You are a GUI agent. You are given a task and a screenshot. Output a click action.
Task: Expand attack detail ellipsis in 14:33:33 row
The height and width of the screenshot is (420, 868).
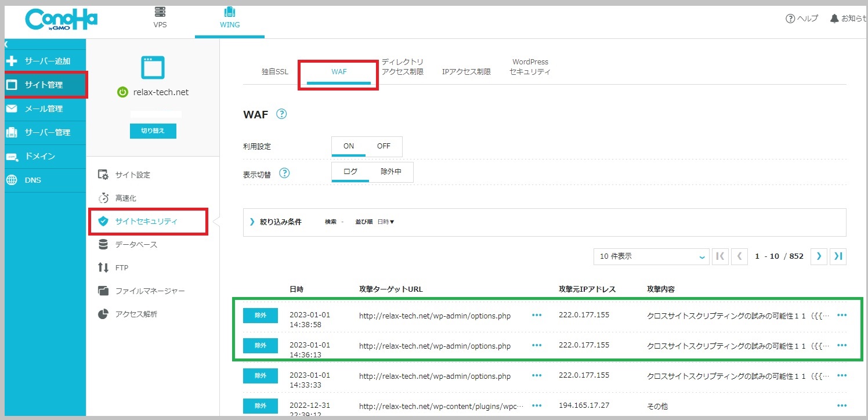pyautogui.click(x=842, y=376)
